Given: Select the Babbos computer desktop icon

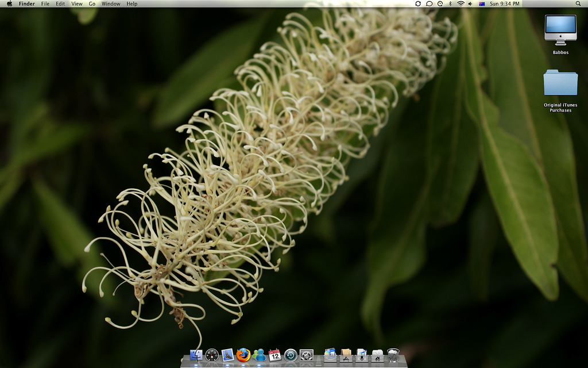Looking at the screenshot, I should tap(560, 30).
